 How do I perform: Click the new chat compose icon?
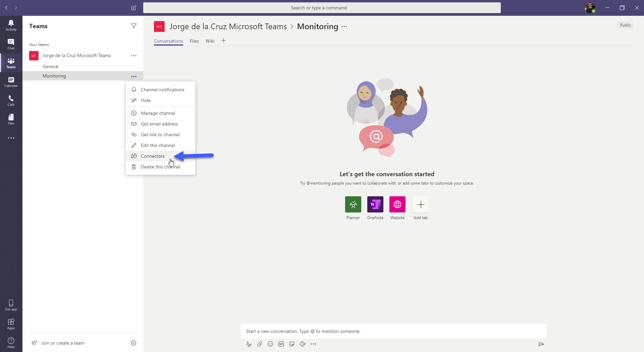point(134,8)
